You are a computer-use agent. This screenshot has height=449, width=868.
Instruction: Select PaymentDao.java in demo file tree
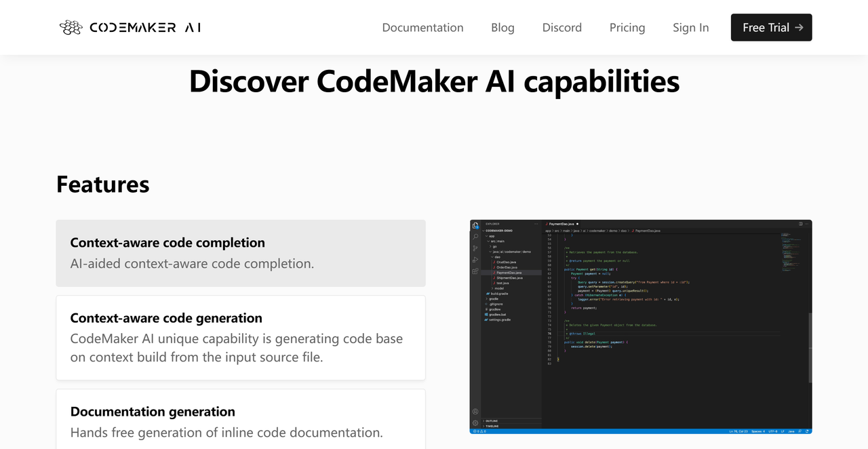pyautogui.click(x=509, y=273)
